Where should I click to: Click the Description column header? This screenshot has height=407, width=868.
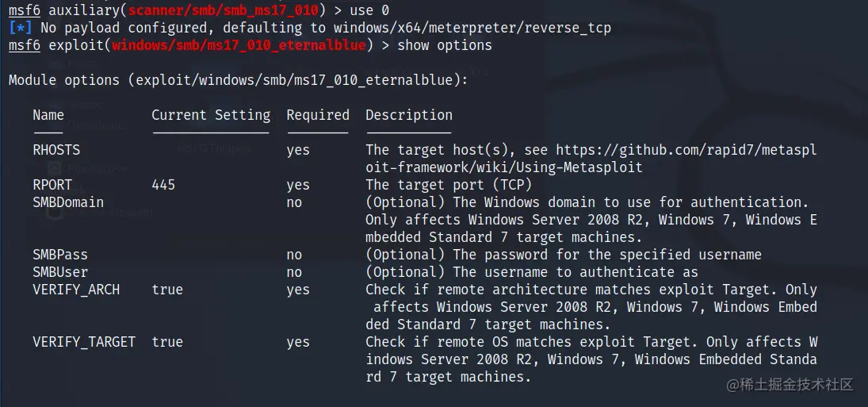(409, 115)
